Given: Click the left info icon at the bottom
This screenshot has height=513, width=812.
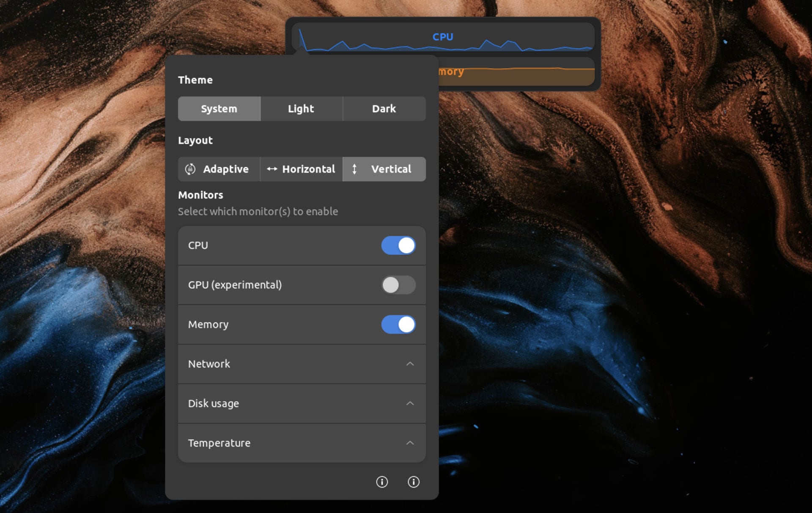Looking at the screenshot, I should coord(382,482).
